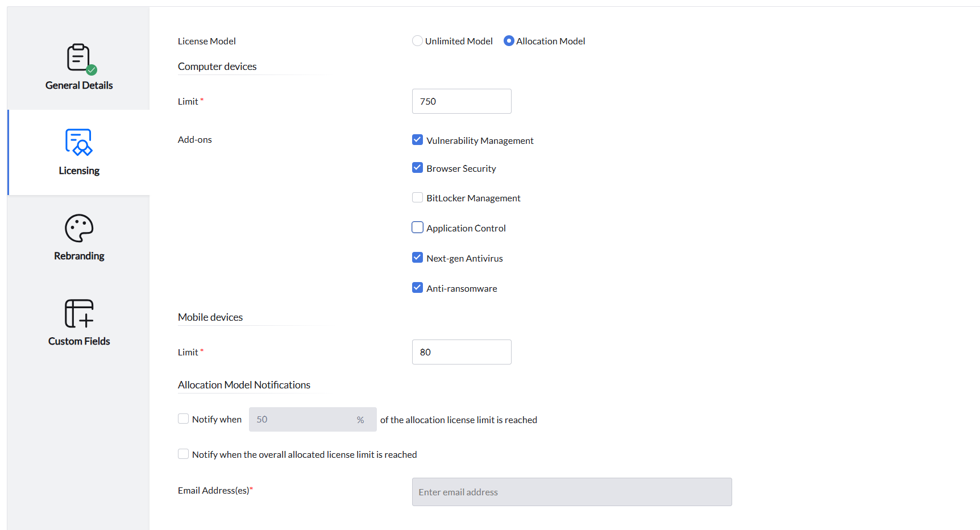Image resolution: width=980 pixels, height=530 pixels.
Task: Disable the Browser Security add-on
Action: (418, 168)
